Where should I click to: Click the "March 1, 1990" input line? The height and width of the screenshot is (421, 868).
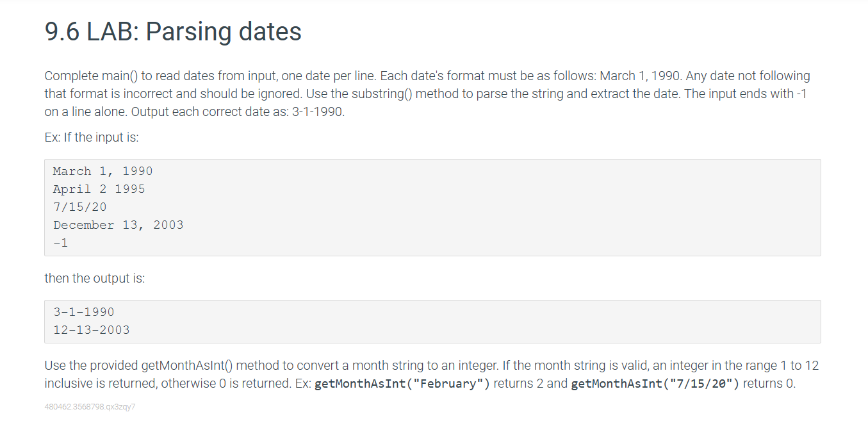[x=103, y=171]
